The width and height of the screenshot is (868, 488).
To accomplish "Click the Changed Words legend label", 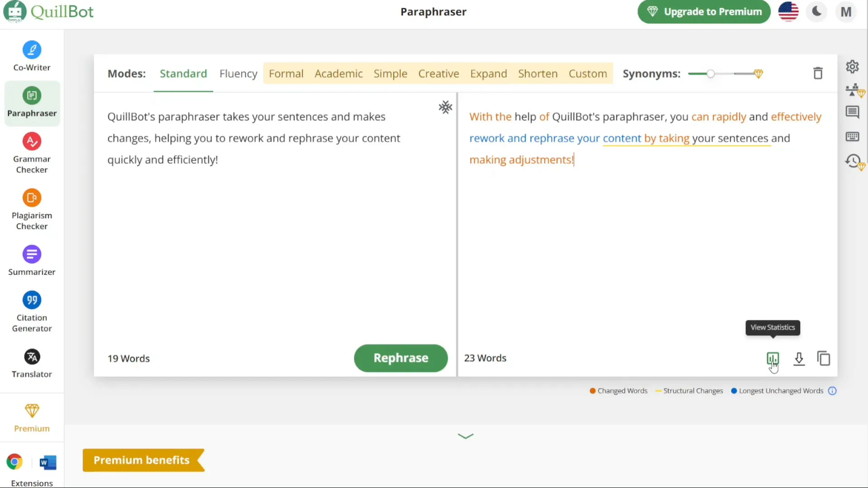I will [622, 391].
